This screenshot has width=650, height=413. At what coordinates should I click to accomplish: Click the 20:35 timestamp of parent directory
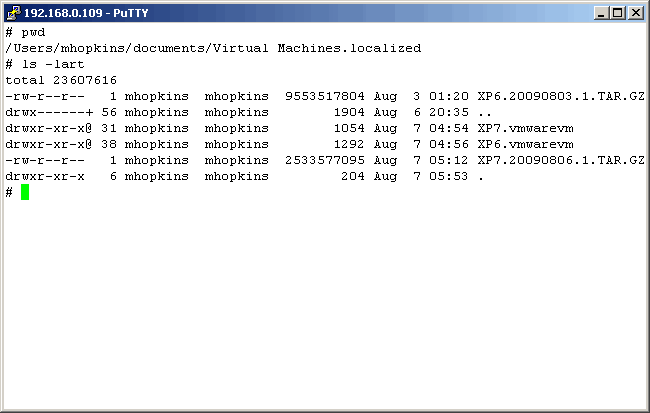(x=452, y=112)
